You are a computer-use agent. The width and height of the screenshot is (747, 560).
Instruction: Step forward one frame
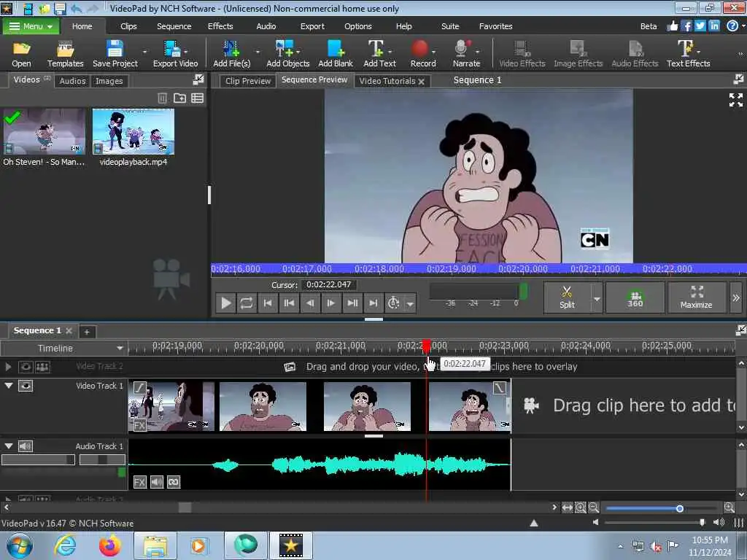point(330,303)
